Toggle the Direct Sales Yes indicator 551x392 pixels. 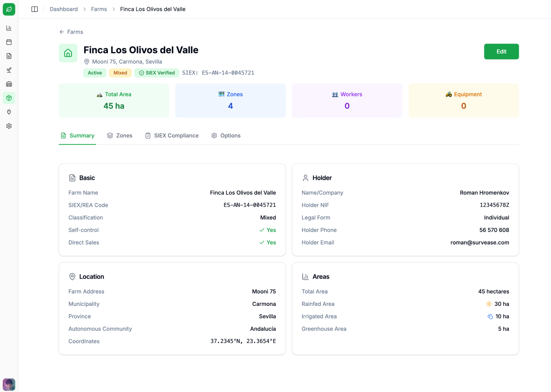tap(267, 242)
